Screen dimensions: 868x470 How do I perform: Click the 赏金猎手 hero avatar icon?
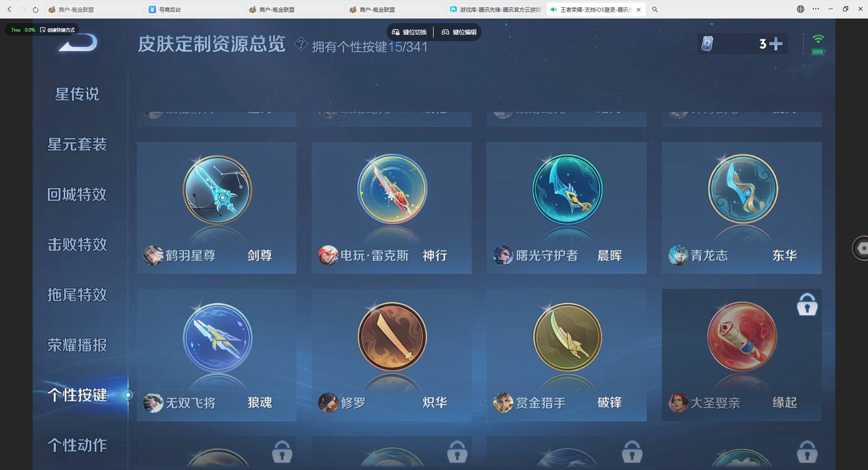click(503, 403)
